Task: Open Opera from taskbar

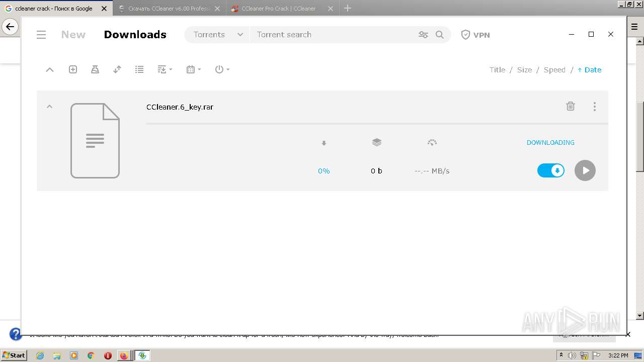Action: click(x=108, y=355)
